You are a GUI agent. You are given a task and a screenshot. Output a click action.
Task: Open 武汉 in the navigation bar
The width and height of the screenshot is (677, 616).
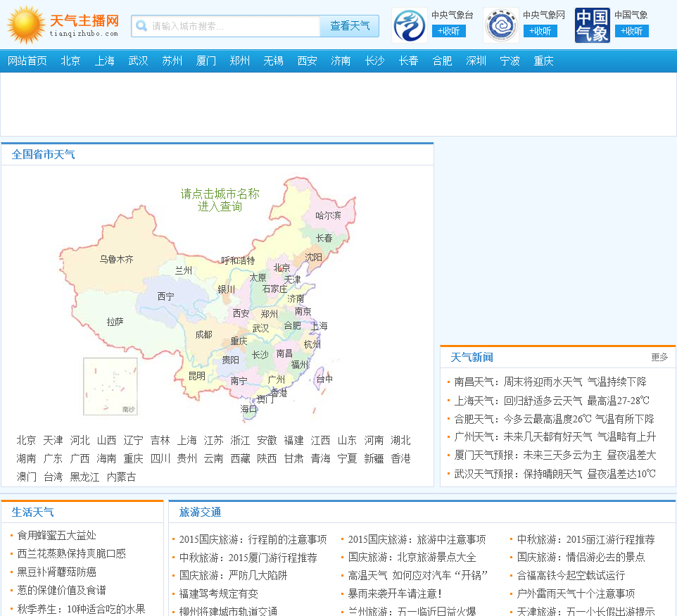pos(138,61)
